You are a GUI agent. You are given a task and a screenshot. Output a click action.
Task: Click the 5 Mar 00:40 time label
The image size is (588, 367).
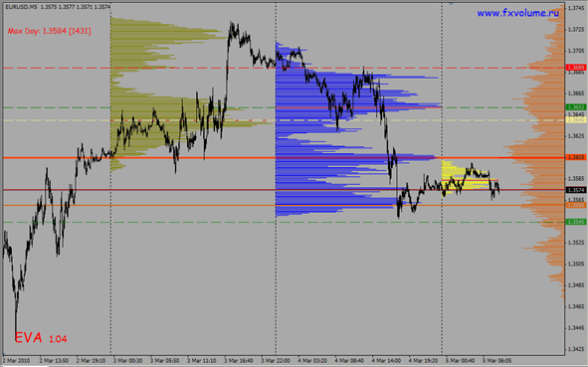[x=460, y=361]
